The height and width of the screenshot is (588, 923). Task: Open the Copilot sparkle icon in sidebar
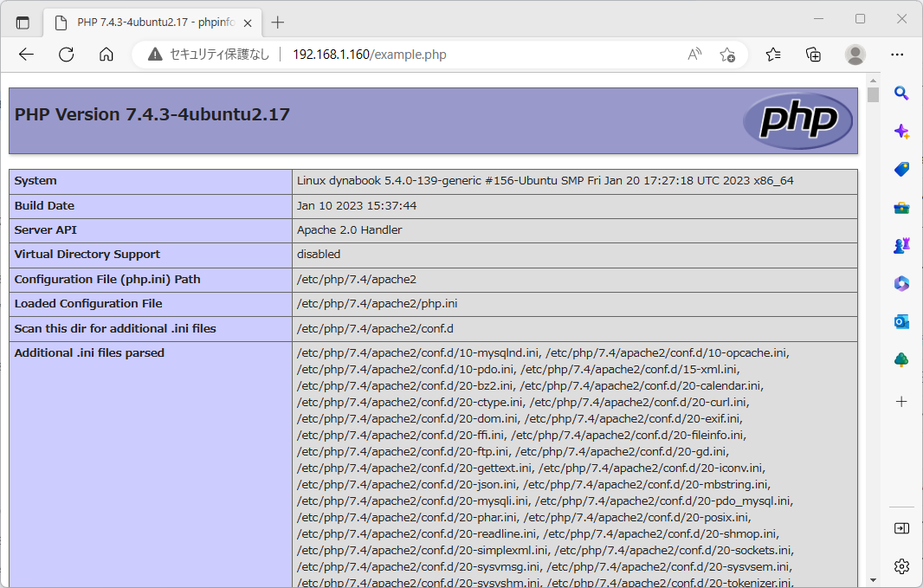(901, 132)
